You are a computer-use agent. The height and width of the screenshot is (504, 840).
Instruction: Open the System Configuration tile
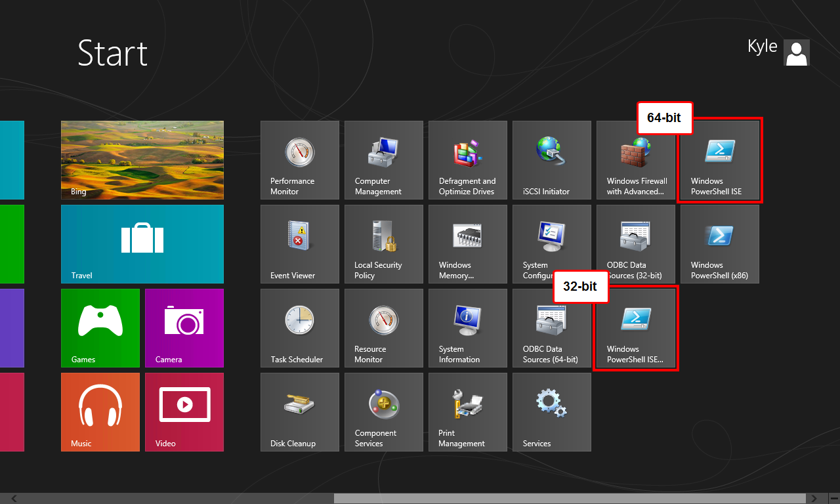coord(552,244)
